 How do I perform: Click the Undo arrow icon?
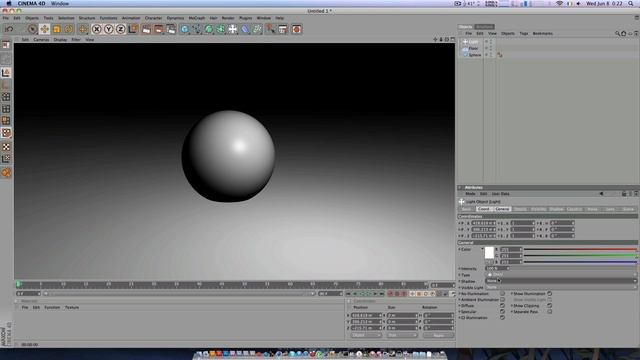[x=9, y=29]
